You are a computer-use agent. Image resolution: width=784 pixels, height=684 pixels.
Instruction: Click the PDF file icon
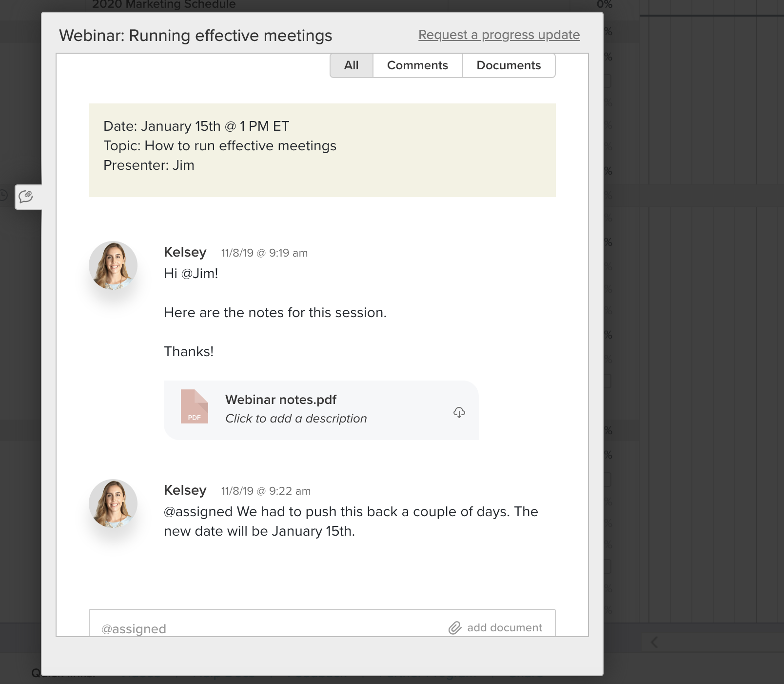[x=194, y=406]
